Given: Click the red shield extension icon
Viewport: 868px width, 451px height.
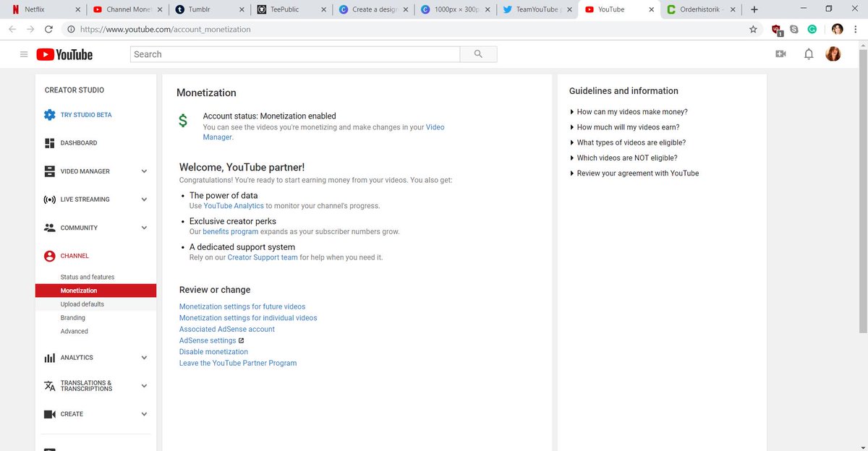Looking at the screenshot, I should [777, 30].
